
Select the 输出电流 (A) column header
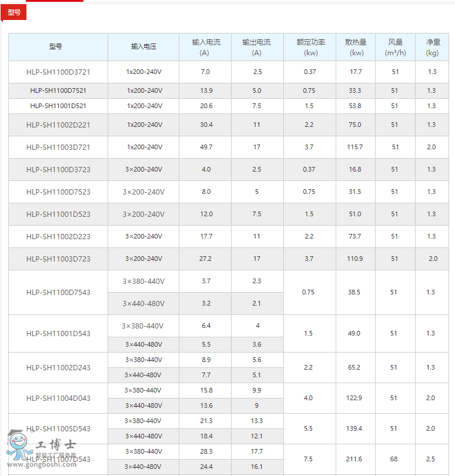click(x=257, y=47)
